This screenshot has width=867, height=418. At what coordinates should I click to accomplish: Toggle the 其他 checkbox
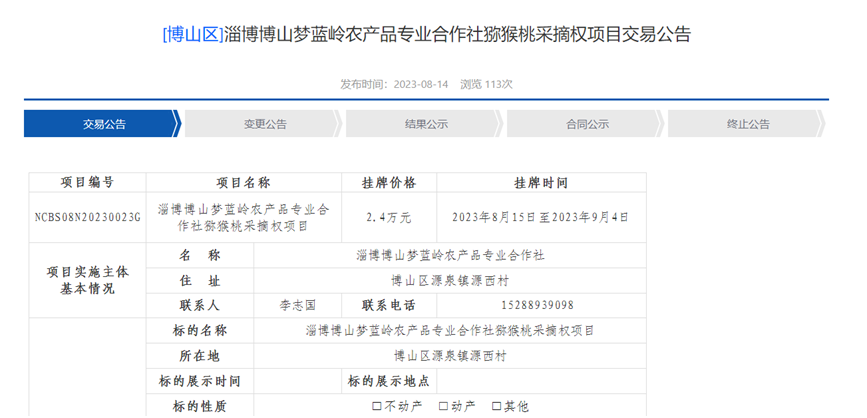pos(496,407)
